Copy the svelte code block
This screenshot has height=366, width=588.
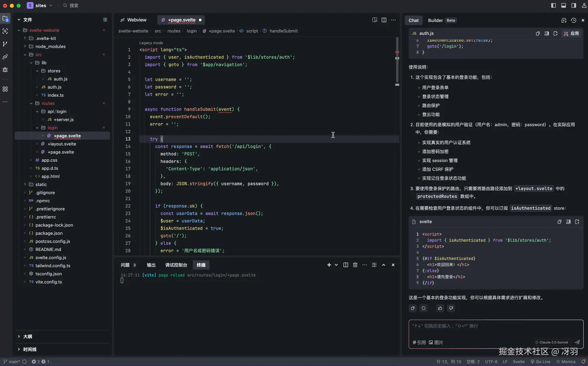coord(560,222)
